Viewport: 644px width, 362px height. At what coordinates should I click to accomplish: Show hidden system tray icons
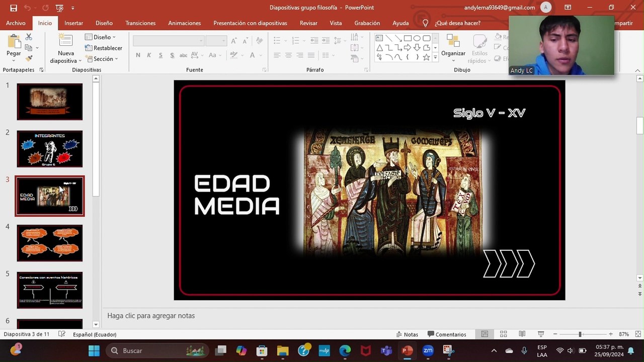click(x=494, y=350)
